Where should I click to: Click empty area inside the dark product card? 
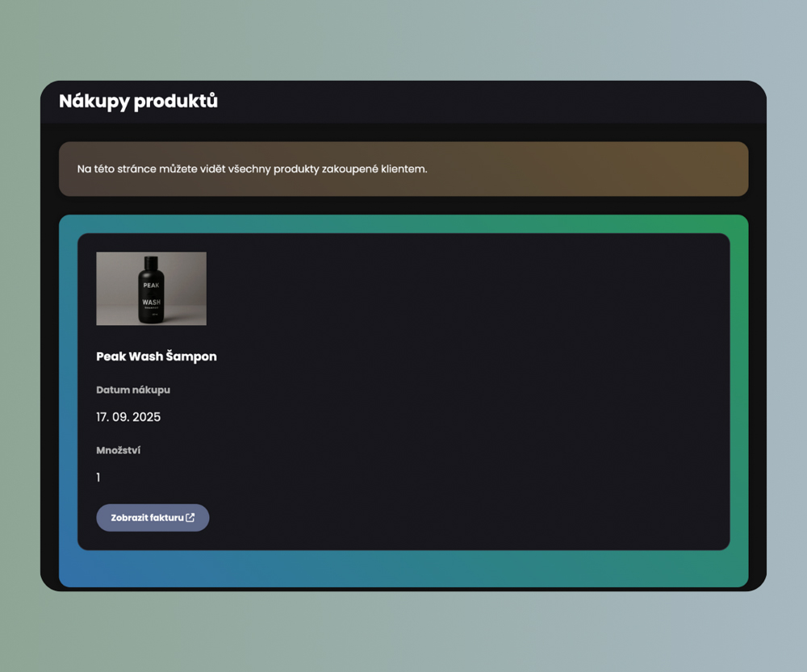(484, 387)
